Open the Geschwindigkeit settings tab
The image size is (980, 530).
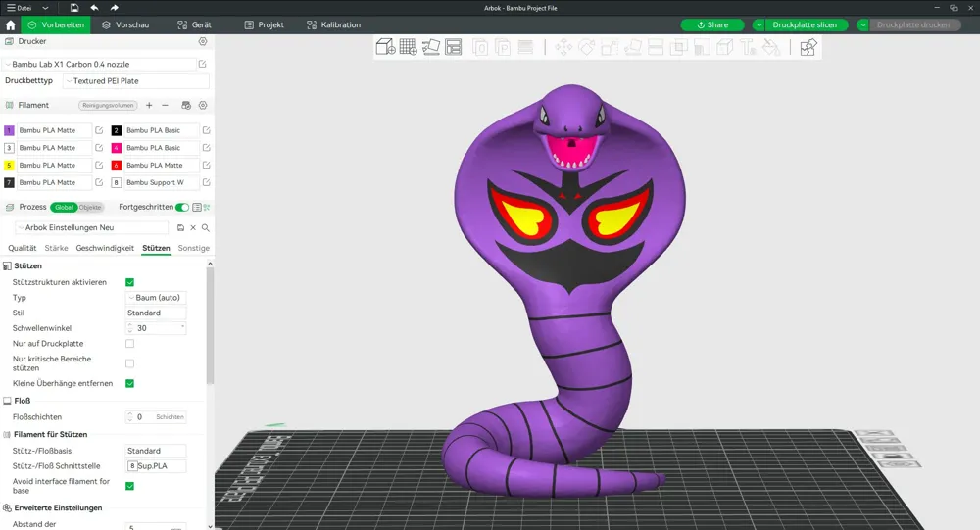[105, 248]
